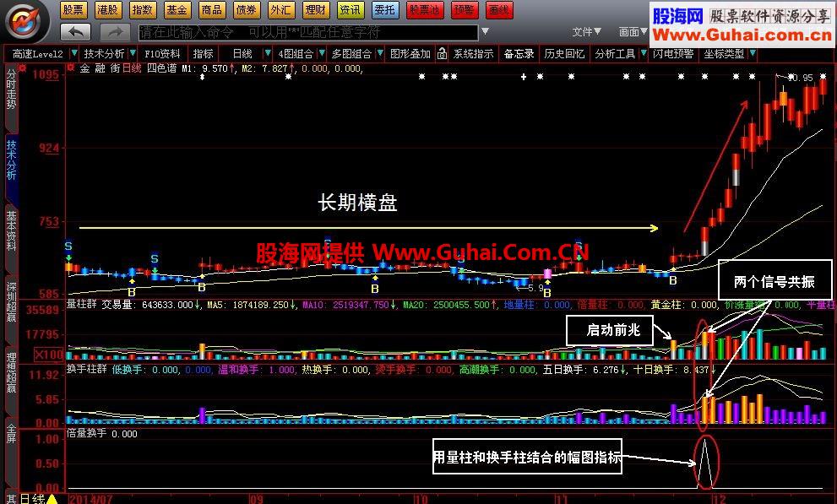Click the 委托 trading order icon
This screenshot has width=837, height=504.
click(x=384, y=10)
